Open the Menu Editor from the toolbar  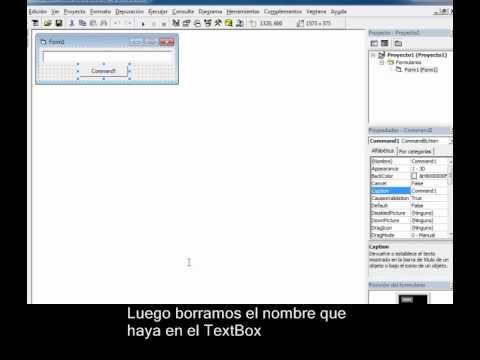[35, 23]
